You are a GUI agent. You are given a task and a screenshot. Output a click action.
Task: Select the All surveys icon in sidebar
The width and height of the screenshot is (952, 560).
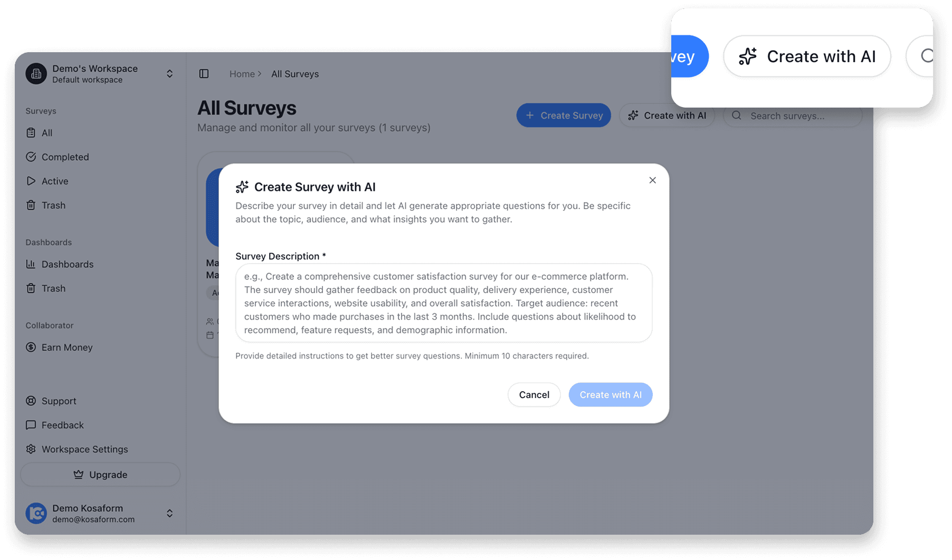coord(32,132)
